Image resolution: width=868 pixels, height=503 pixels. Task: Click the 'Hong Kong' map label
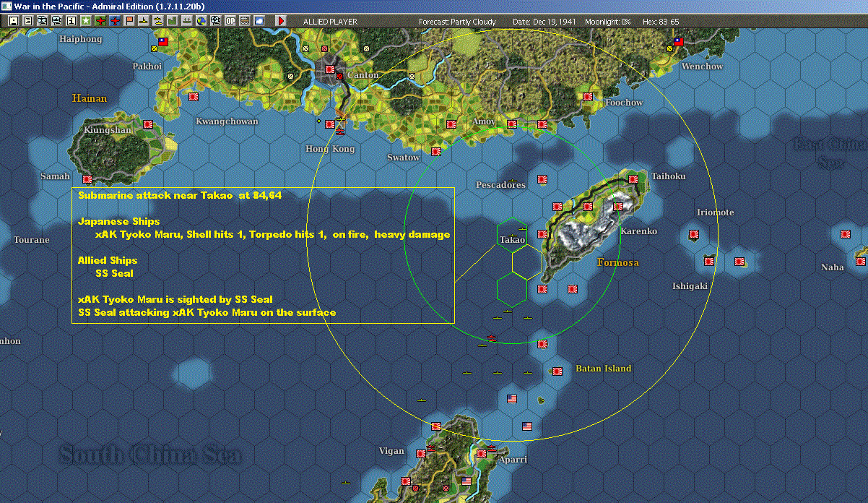(330, 149)
